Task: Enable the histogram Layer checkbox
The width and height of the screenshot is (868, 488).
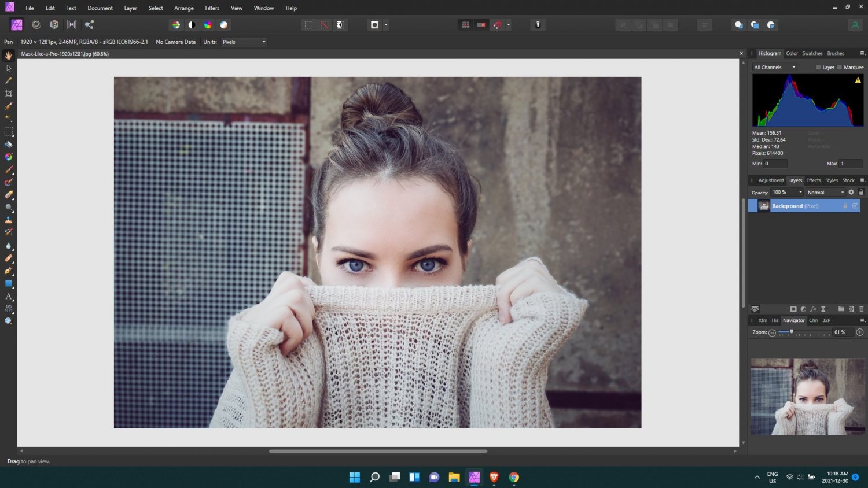Action: pyautogui.click(x=818, y=68)
